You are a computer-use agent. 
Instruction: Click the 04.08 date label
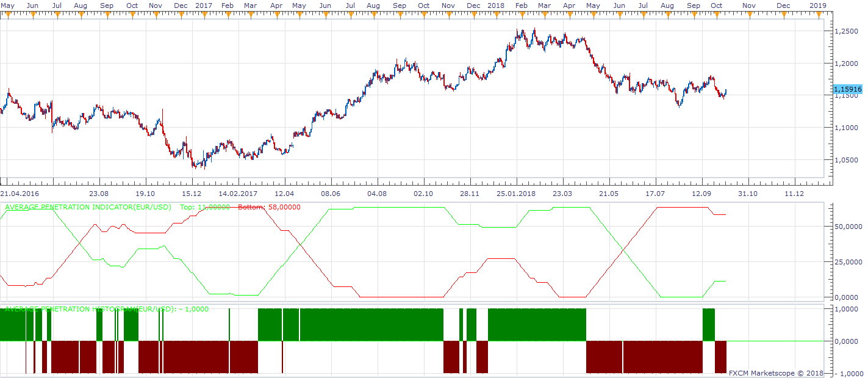377,194
